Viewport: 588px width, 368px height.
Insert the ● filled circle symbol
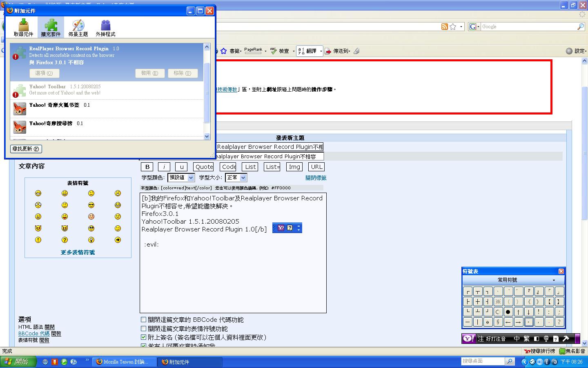(x=508, y=312)
